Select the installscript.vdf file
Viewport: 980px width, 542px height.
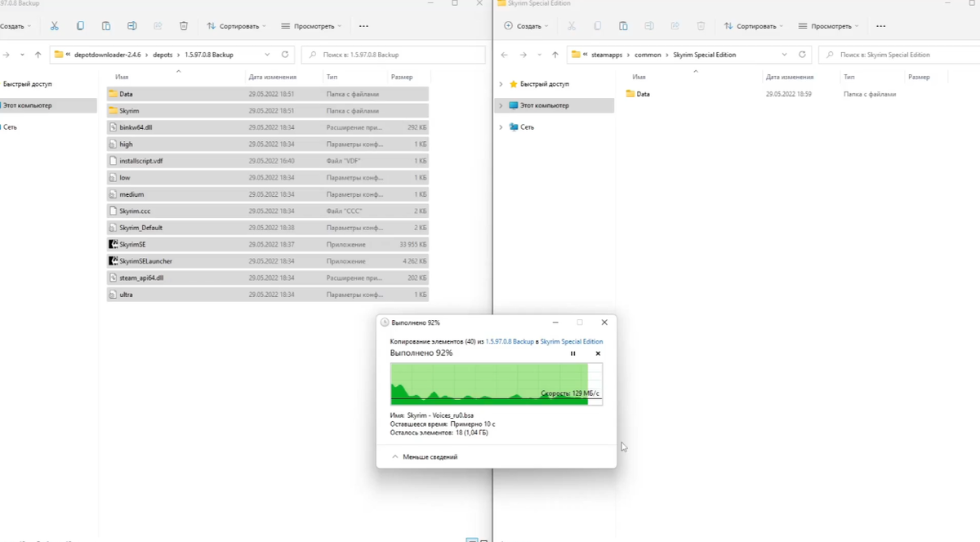tap(267, 161)
